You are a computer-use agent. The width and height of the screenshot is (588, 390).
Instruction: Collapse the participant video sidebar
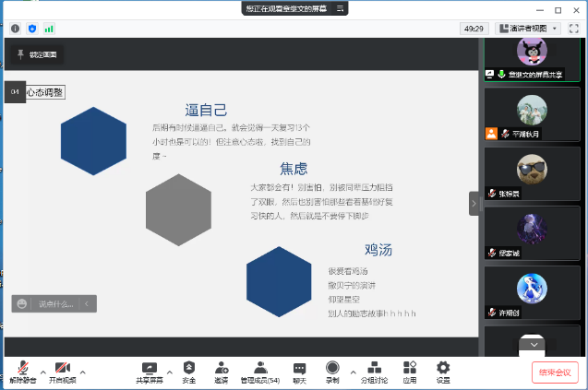click(474, 203)
